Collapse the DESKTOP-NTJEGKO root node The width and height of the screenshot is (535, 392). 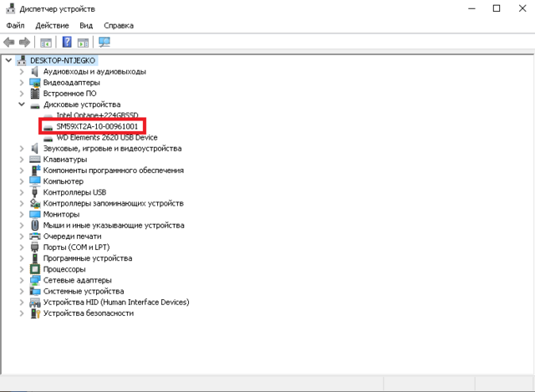coord(8,61)
